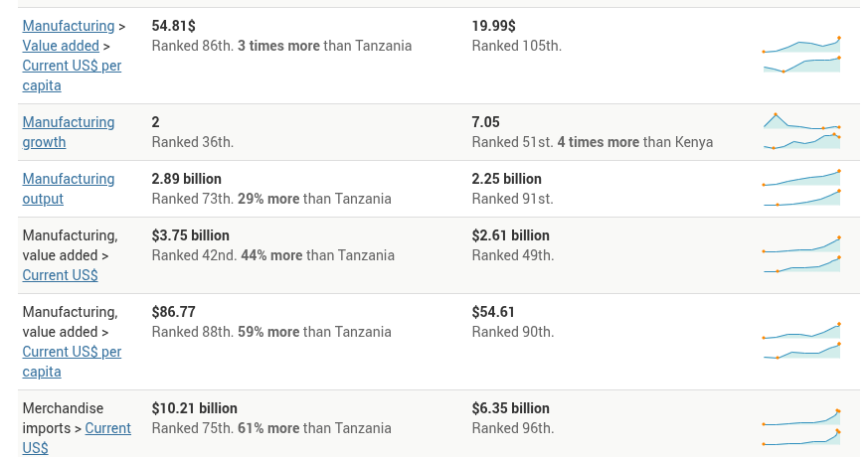View sparkline chart in the $86.77 row

pos(801,342)
